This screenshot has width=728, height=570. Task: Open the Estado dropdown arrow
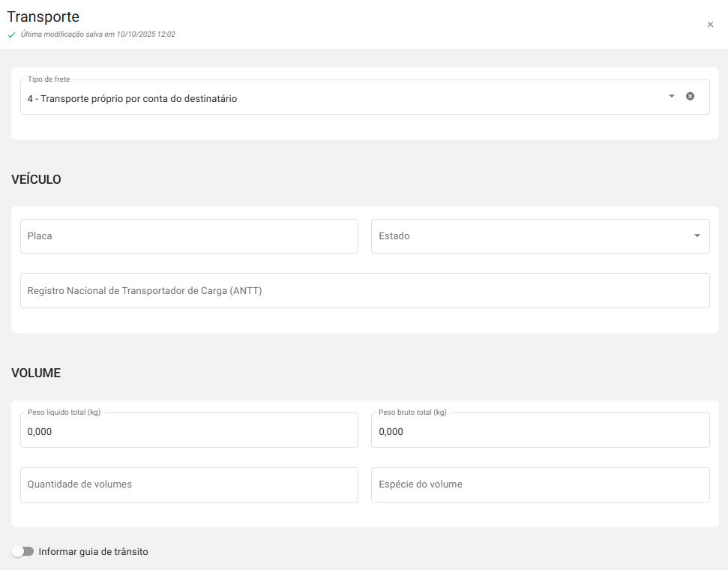pyautogui.click(x=697, y=235)
